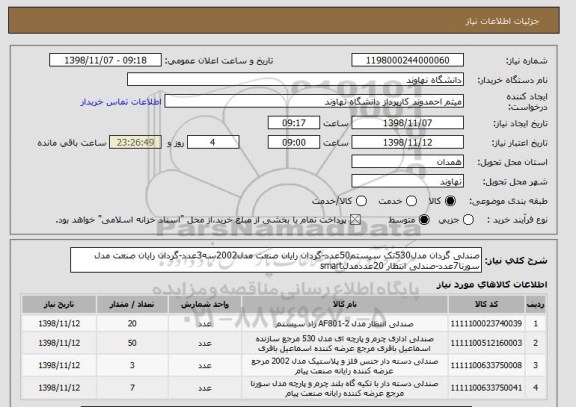576x407 pixels.
Task: Toggle the Islamic treasury payment checkbox
Action: click(355, 220)
